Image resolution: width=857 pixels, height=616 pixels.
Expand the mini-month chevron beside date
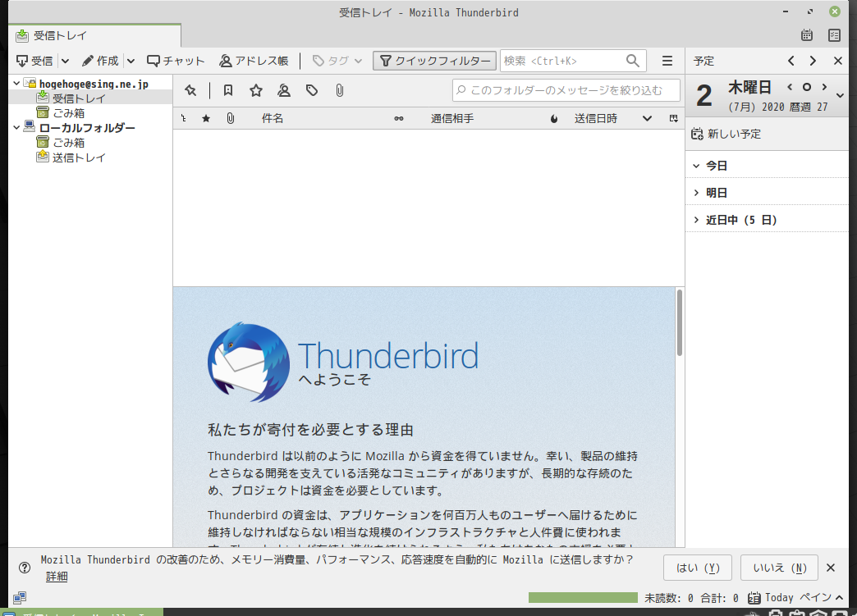click(841, 96)
